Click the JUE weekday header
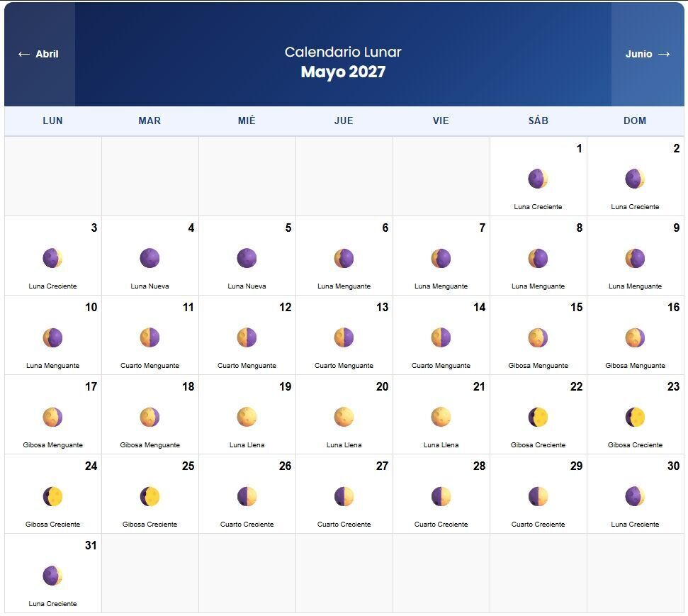The image size is (688, 616). pos(344,121)
